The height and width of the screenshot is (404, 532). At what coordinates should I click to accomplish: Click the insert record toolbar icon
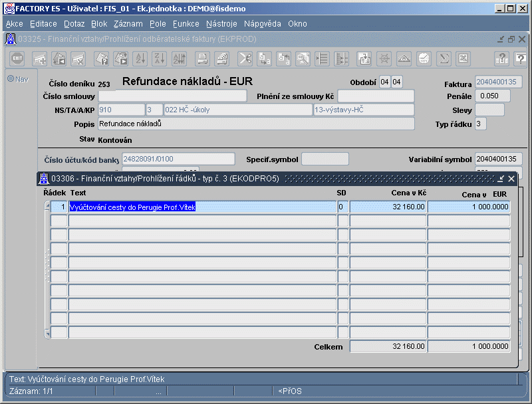39,59
